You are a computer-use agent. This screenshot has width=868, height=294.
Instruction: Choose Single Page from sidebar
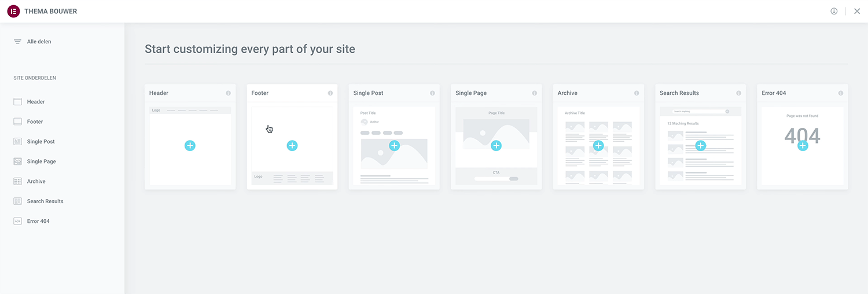click(41, 161)
